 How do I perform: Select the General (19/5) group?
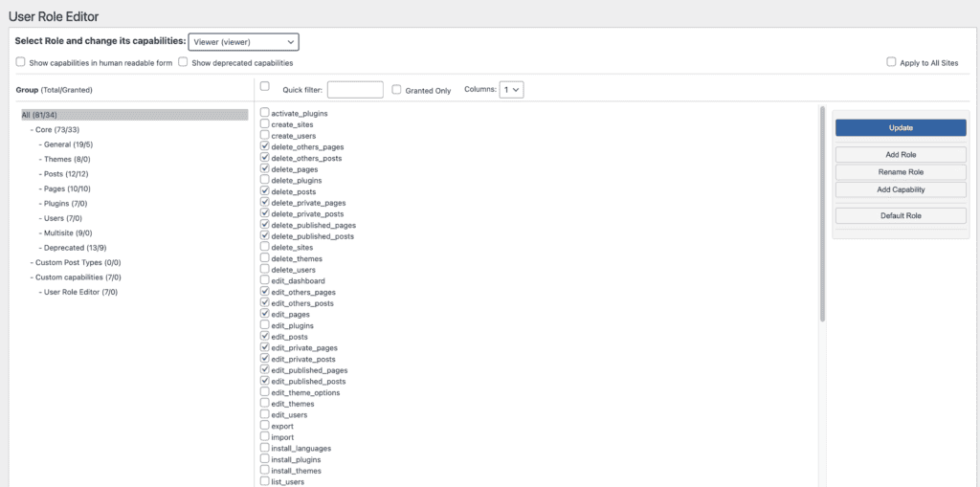[x=68, y=144]
